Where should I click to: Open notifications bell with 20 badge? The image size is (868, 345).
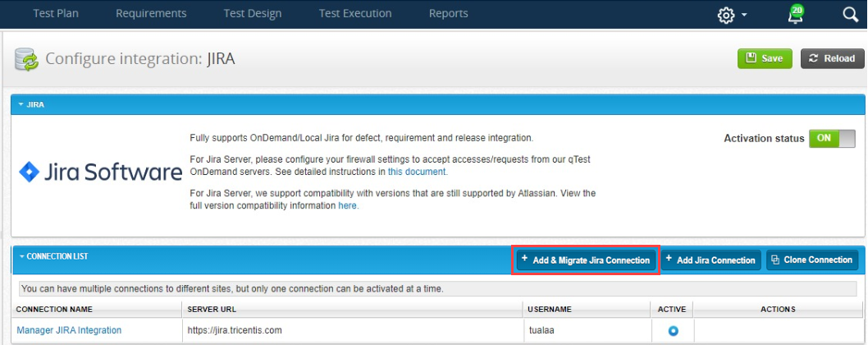(x=796, y=15)
